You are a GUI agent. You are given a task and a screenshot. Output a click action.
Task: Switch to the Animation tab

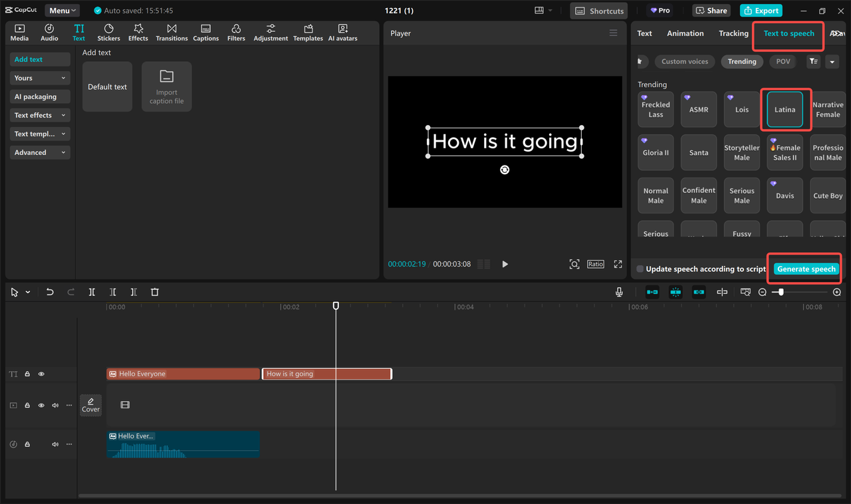pyautogui.click(x=685, y=33)
